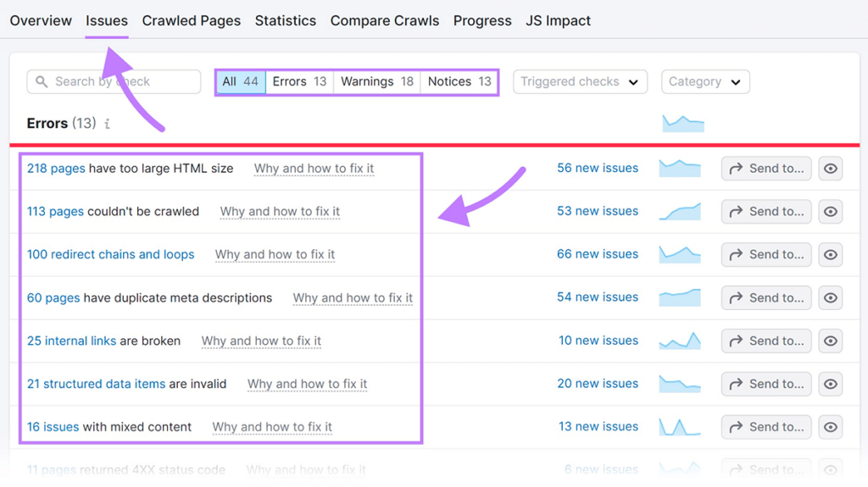The height and width of the screenshot is (487, 868).
Task: Click the search magnifier icon
Action: (x=42, y=81)
